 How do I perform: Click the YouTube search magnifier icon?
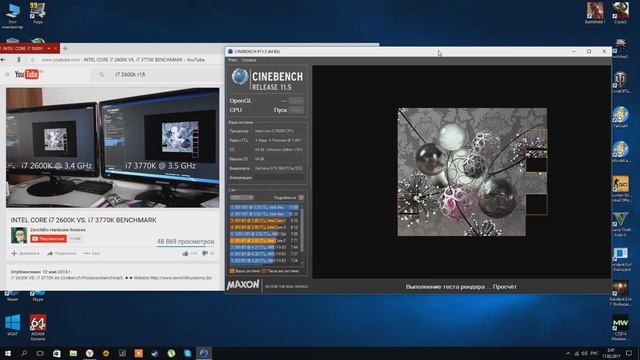[x=101, y=75]
